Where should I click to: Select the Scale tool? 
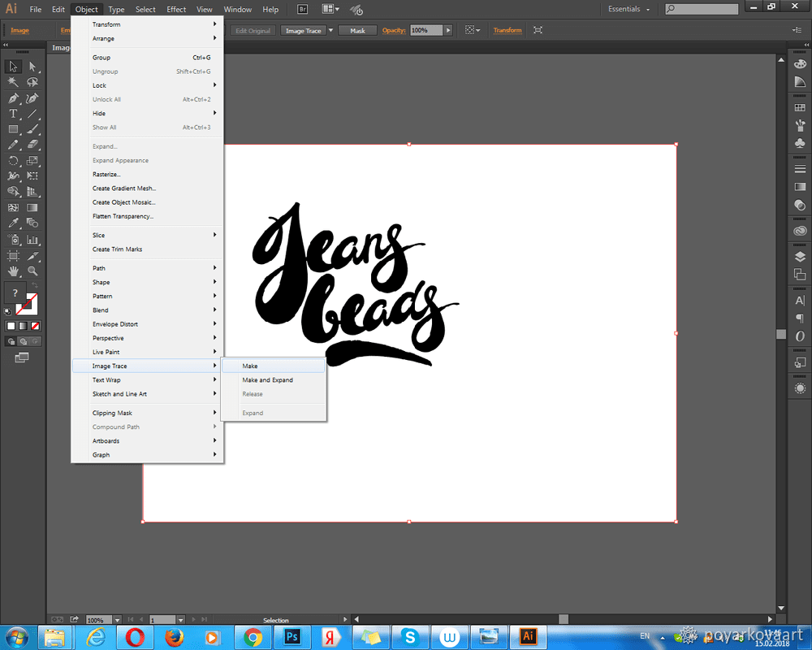(x=32, y=161)
